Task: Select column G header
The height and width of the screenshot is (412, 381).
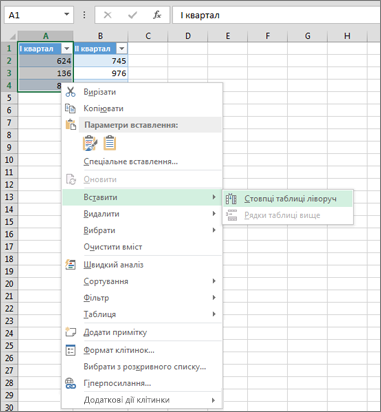Action: (x=307, y=36)
